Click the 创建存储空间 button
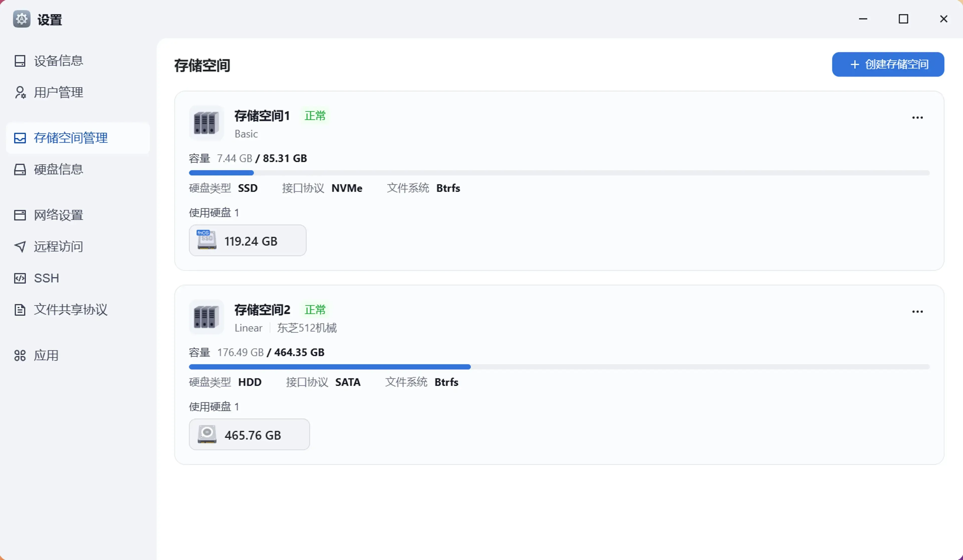This screenshot has width=963, height=560. point(888,65)
